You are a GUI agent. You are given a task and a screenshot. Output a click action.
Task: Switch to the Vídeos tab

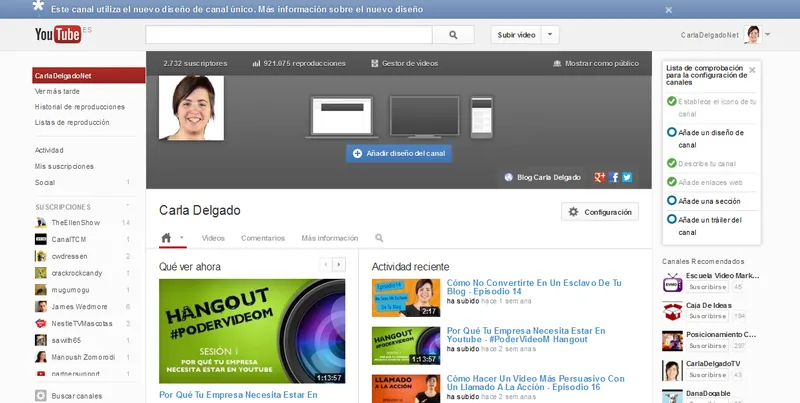(213, 238)
